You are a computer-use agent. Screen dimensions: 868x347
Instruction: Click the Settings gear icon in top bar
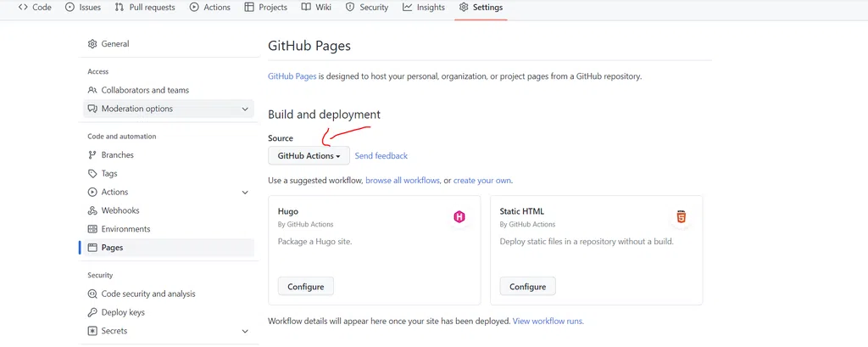coord(464,7)
